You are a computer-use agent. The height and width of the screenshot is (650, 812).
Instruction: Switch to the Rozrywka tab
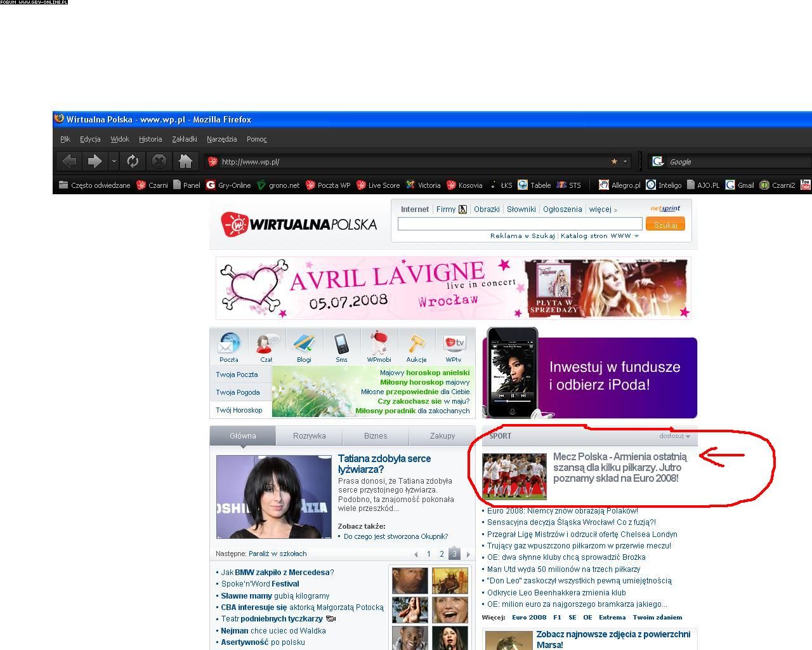pyautogui.click(x=309, y=435)
